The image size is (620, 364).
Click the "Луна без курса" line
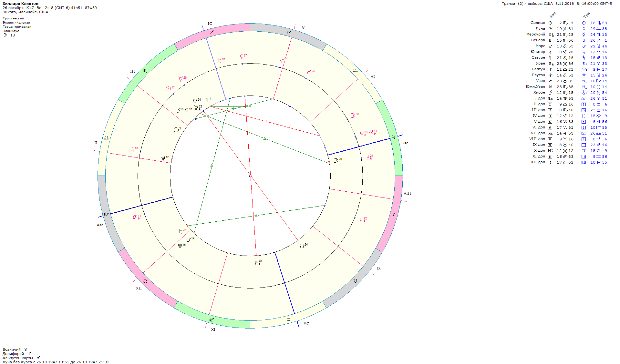(56, 362)
